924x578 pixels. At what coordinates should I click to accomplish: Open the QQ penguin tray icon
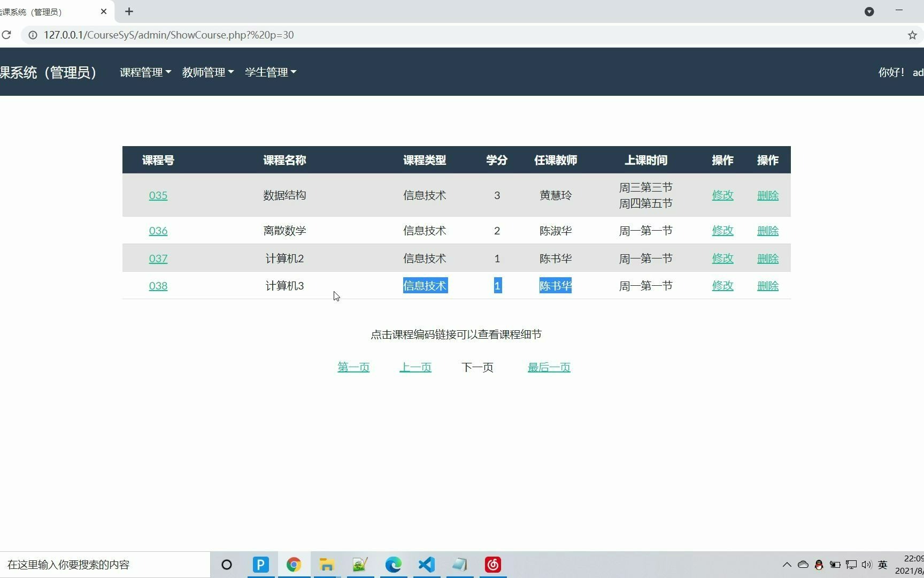[x=819, y=565]
